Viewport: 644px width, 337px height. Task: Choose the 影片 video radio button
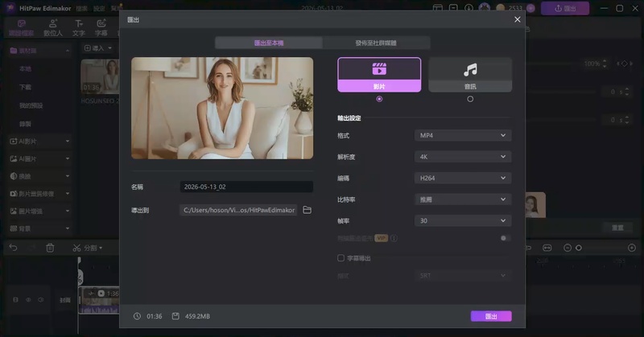coord(379,99)
